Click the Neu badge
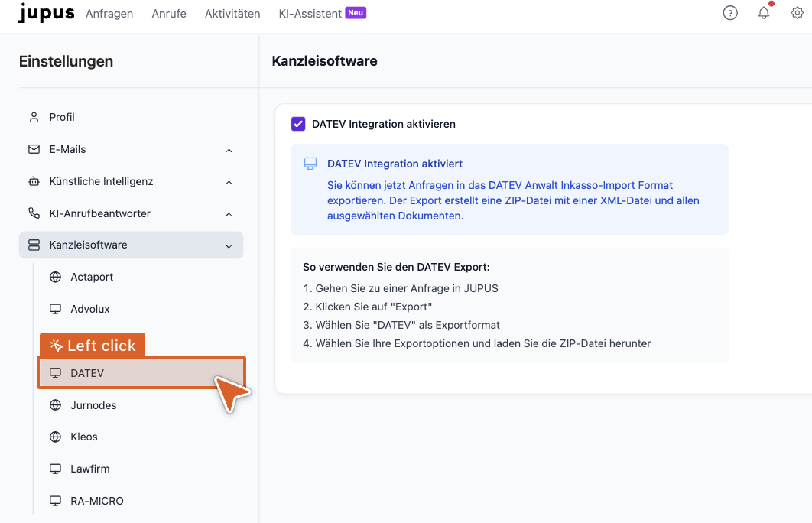This screenshot has height=523, width=812. tap(356, 13)
